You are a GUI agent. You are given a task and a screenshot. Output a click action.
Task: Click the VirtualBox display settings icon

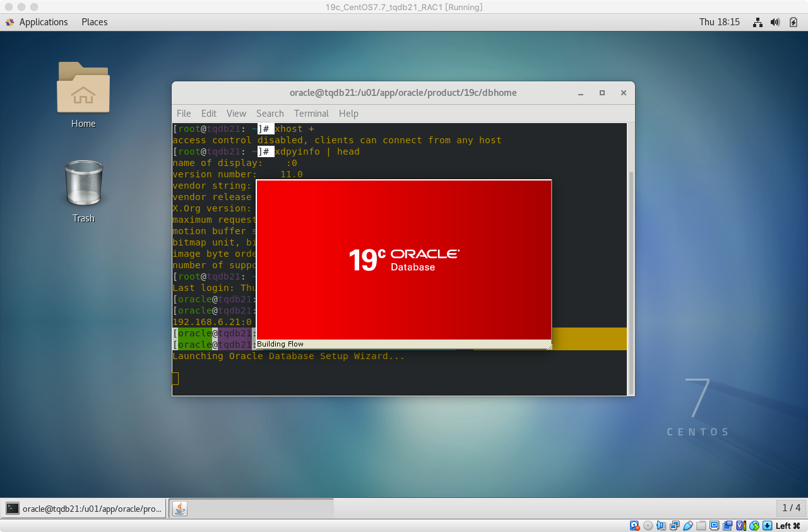715,526
